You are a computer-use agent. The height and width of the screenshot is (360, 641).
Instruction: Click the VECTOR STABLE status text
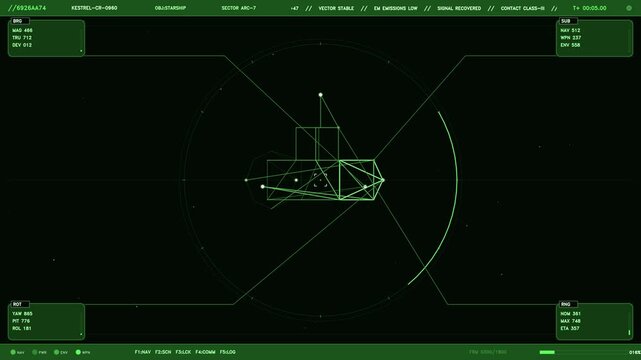click(x=336, y=8)
